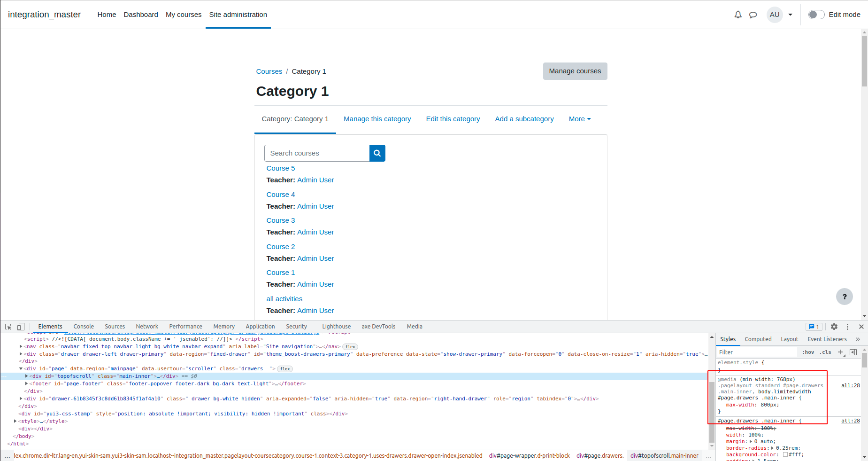The width and height of the screenshot is (868, 461).
Task: Toggle .cls element classes panel
Action: (x=825, y=352)
